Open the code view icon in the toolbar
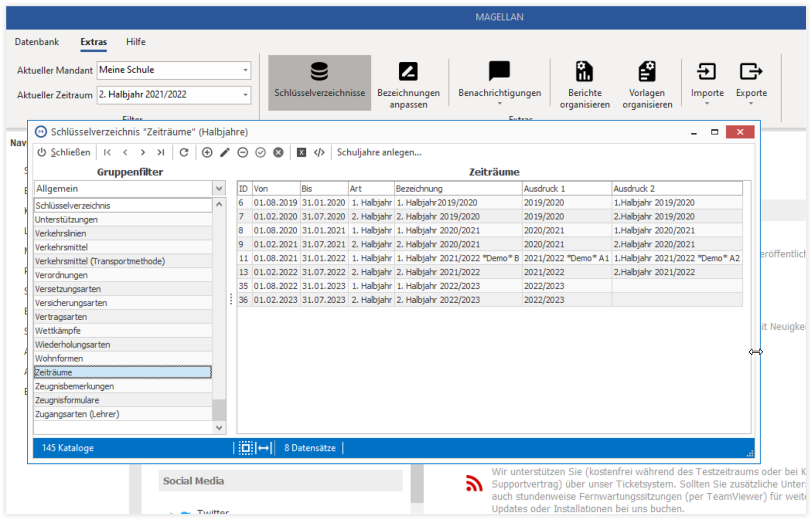The height and width of the screenshot is (520, 812). click(x=319, y=152)
